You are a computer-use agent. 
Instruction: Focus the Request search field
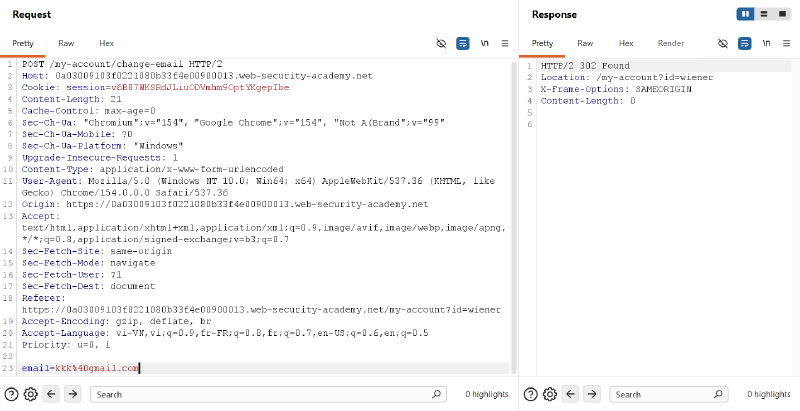(x=268, y=394)
